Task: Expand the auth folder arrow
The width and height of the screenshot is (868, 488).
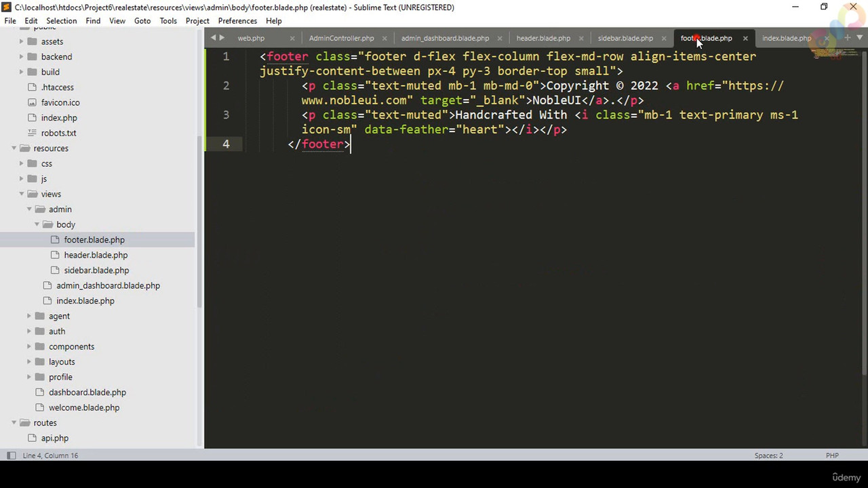Action: pos(29,331)
